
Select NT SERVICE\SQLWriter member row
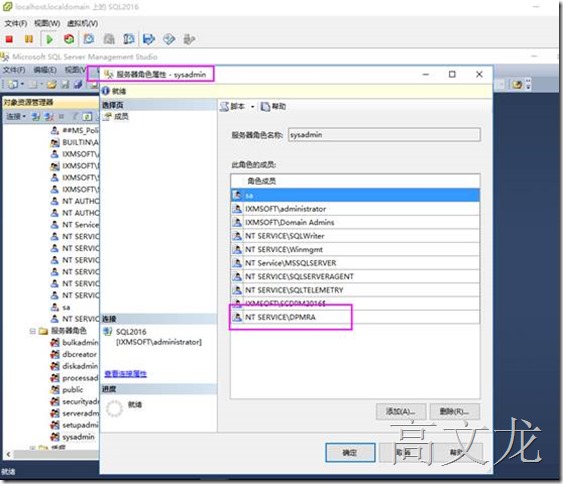pyautogui.click(x=355, y=236)
